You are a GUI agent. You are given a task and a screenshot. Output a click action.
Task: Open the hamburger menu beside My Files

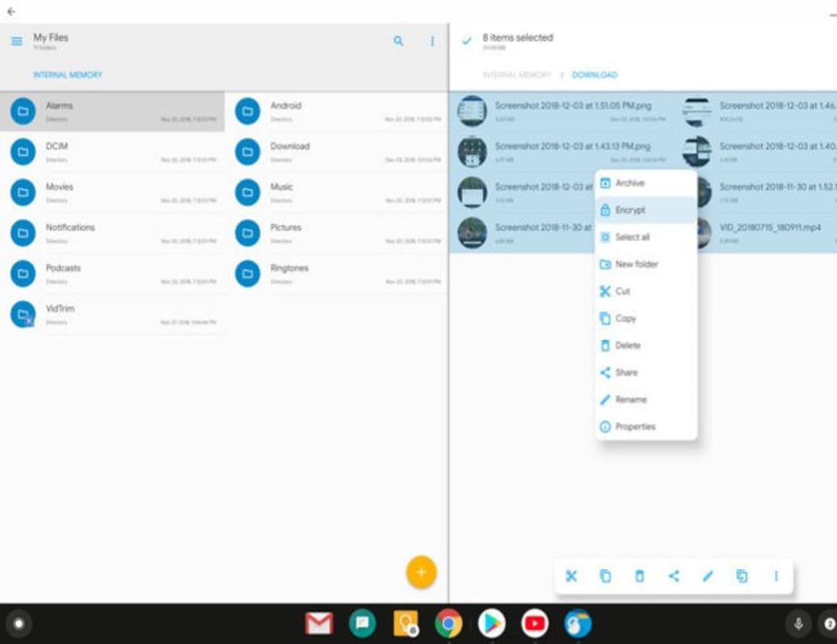(16, 41)
